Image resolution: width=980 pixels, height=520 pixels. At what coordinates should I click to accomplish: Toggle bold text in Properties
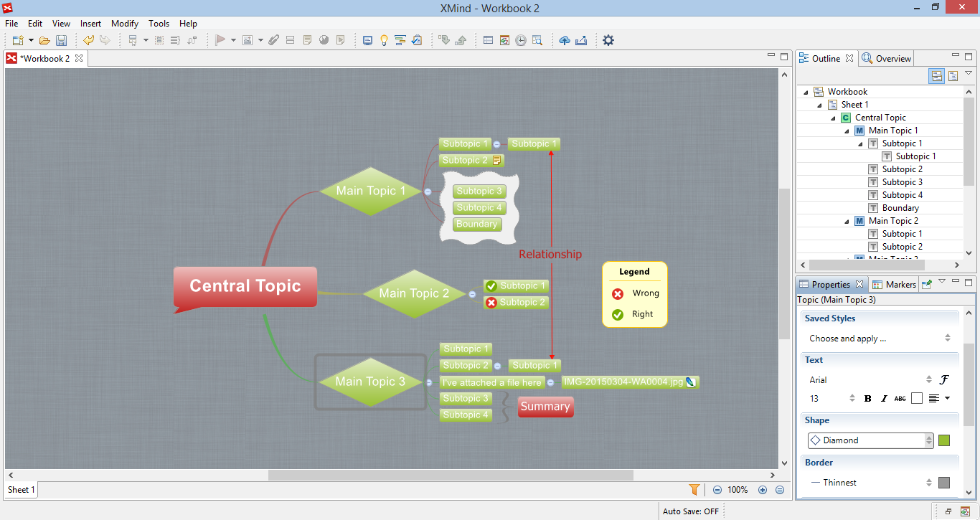click(868, 399)
